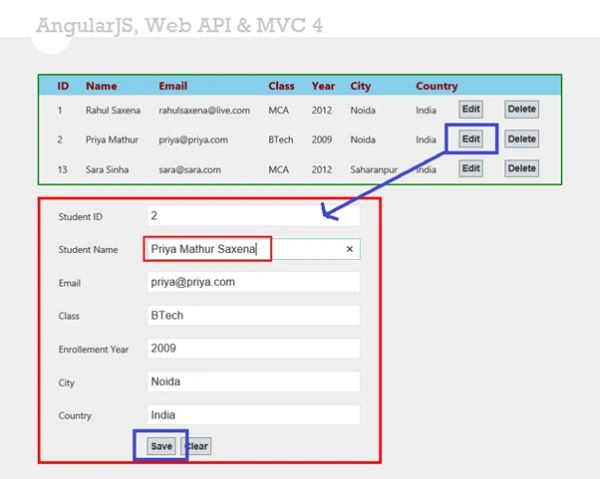Click Delete button for Rahul Saxena
Viewport: 600px width, 479px height.
[522, 109]
